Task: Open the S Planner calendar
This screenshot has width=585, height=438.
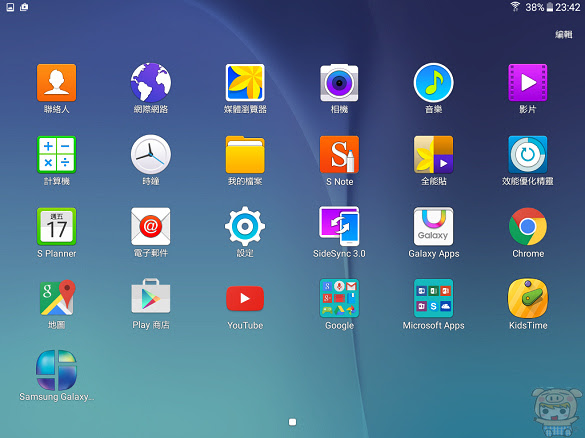Action: (56, 226)
